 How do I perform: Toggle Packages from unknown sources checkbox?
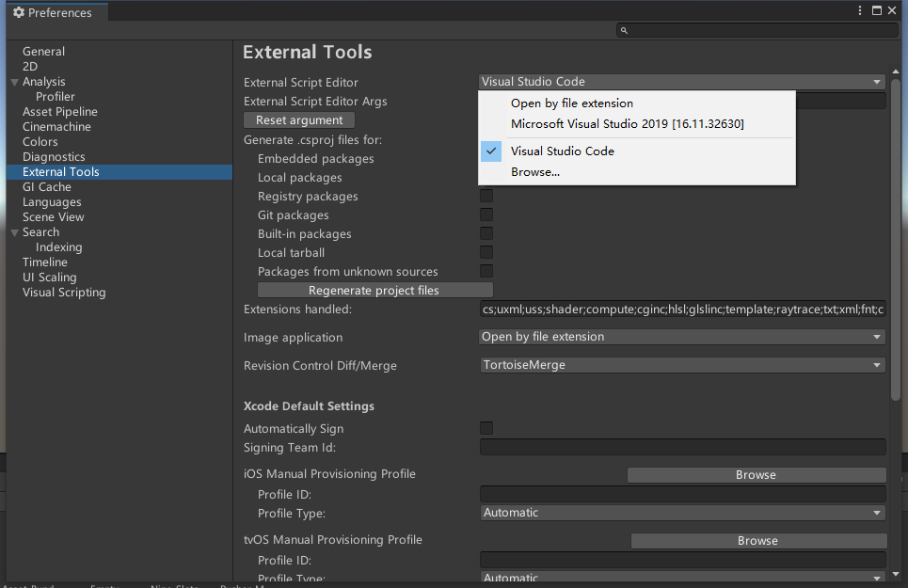tap(486, 271)
